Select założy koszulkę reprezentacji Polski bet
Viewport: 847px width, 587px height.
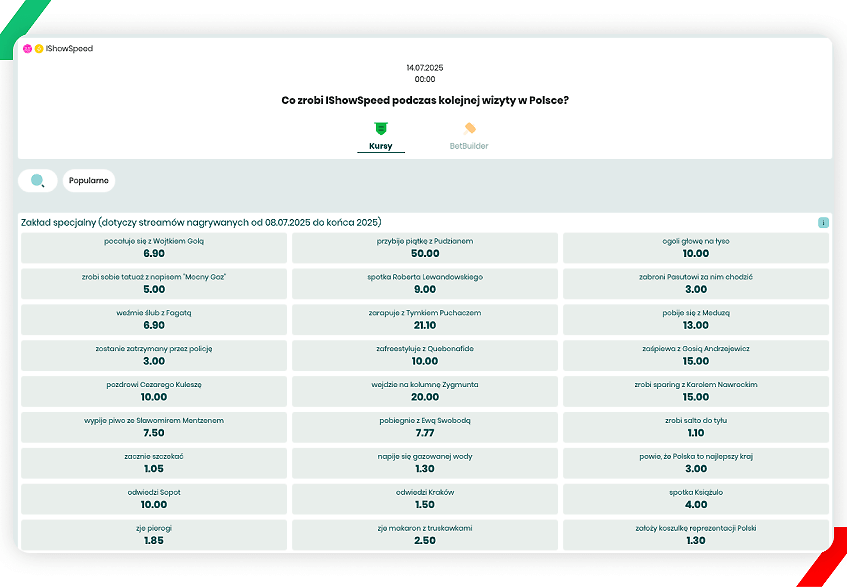coord(696,535)
